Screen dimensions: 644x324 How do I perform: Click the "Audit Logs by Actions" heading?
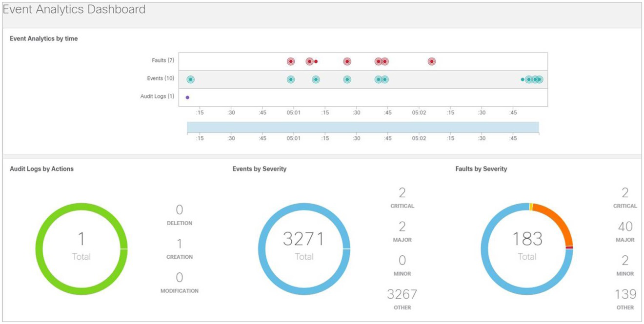tap(41, 169)
